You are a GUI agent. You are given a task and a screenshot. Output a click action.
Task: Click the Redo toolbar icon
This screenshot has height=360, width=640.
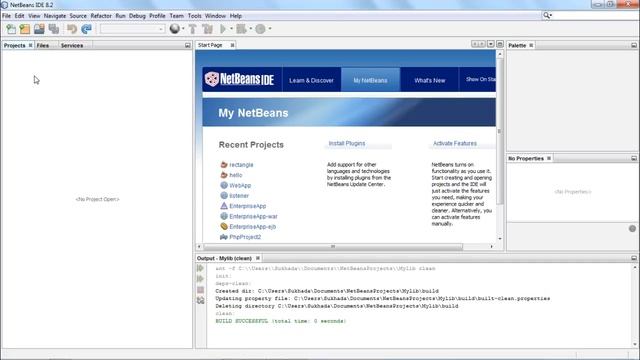(x=87, y=29)
